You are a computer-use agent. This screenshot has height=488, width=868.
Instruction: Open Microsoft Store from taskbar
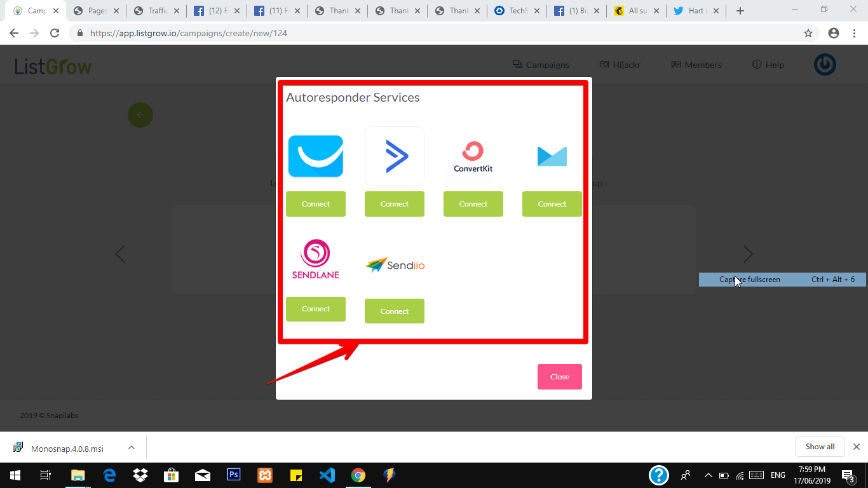click(172, 475)
